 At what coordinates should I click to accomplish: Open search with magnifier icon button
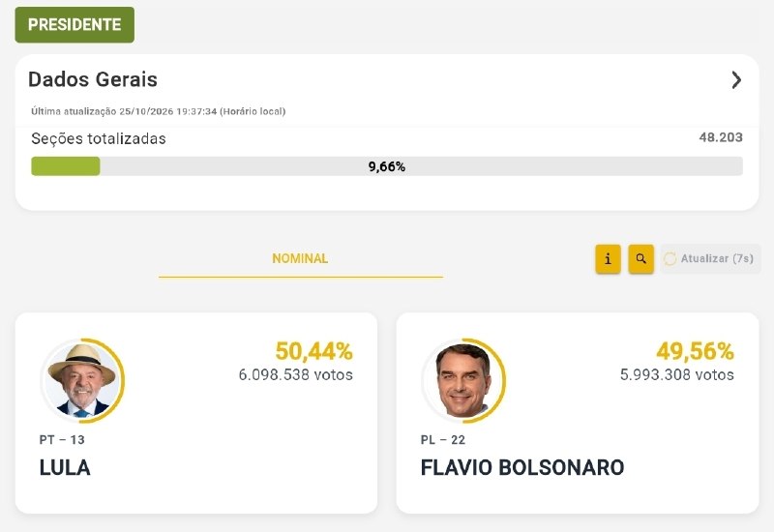(x=640, y=258)
